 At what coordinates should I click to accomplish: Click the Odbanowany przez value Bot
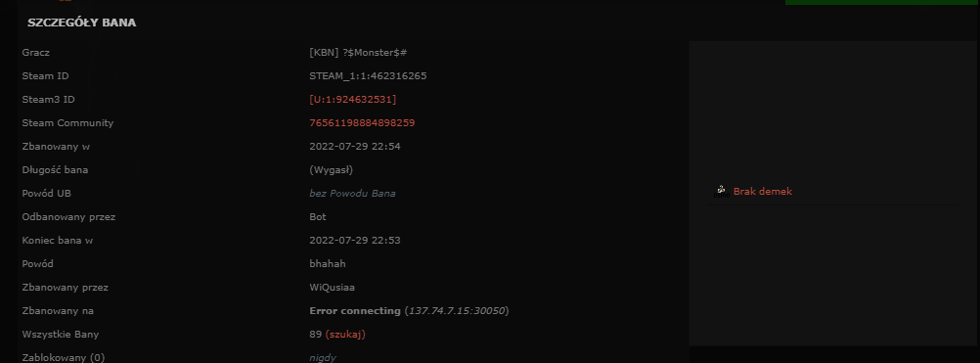[318, 217]
